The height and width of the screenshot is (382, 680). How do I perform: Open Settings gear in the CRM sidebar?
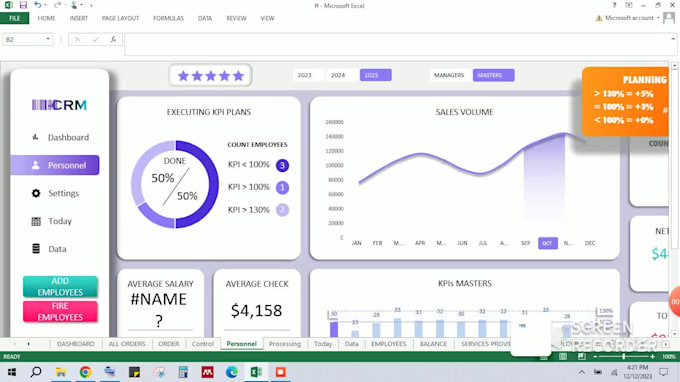tap(36, 193)
